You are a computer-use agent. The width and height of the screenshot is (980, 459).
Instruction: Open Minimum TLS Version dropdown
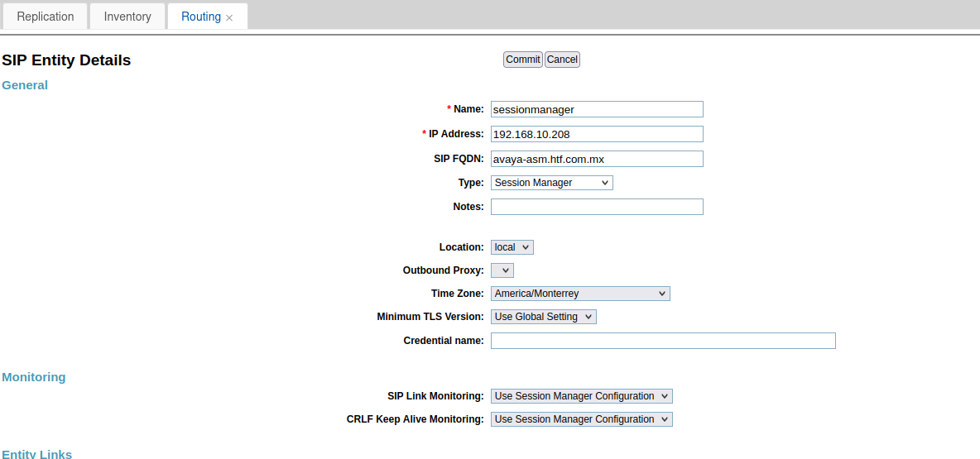point(544,317)
